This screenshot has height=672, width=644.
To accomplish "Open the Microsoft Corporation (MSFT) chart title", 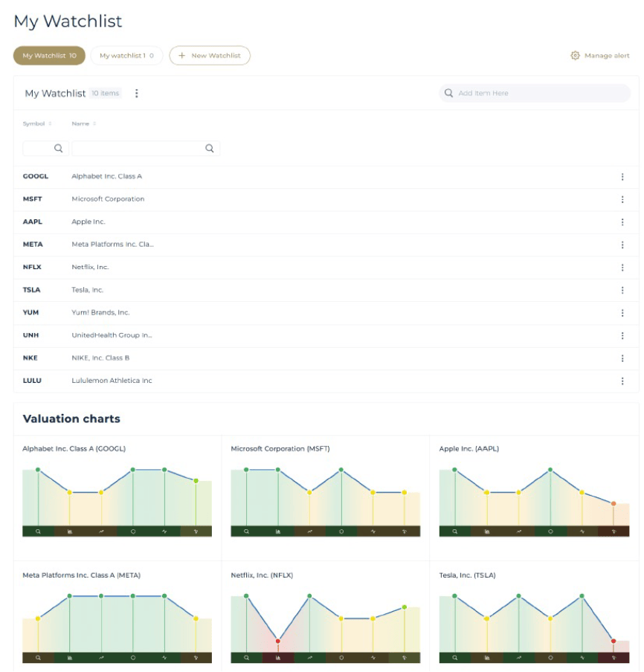I will 280,449.
